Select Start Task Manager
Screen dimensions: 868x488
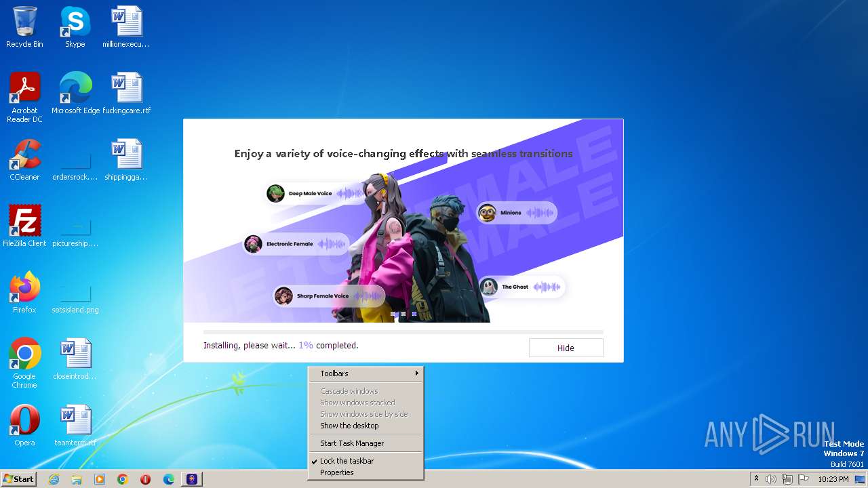pos(366,443)
